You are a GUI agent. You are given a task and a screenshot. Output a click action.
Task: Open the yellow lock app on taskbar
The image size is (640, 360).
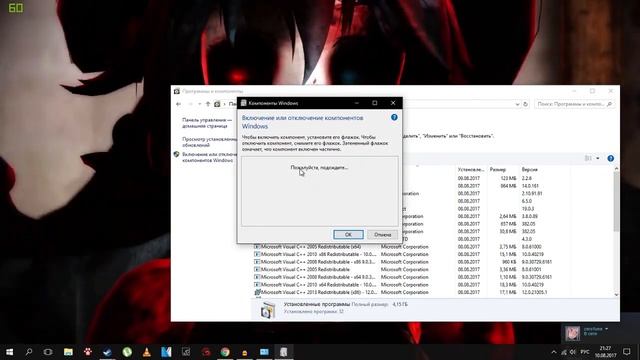coord(245,352)
